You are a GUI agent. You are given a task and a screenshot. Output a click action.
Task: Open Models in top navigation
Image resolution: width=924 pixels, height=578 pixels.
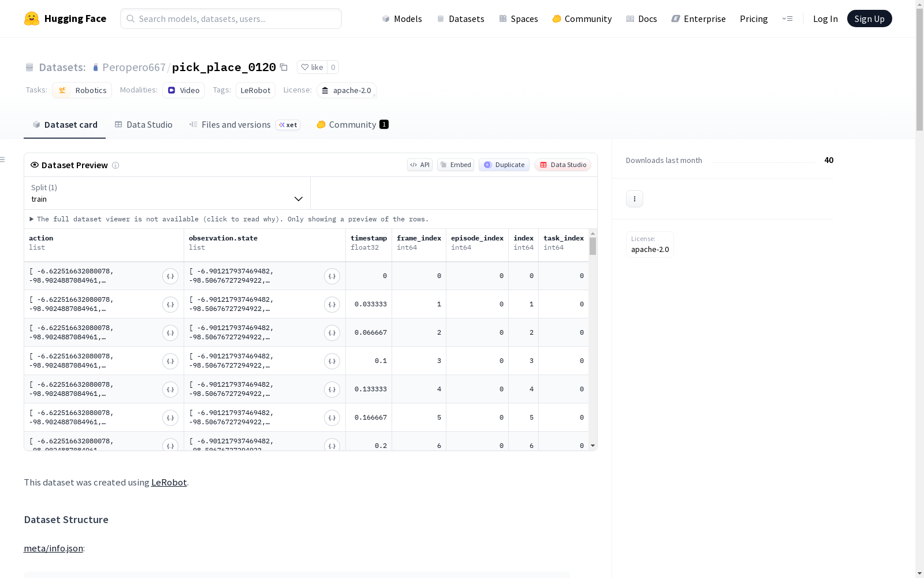point(402,18)
